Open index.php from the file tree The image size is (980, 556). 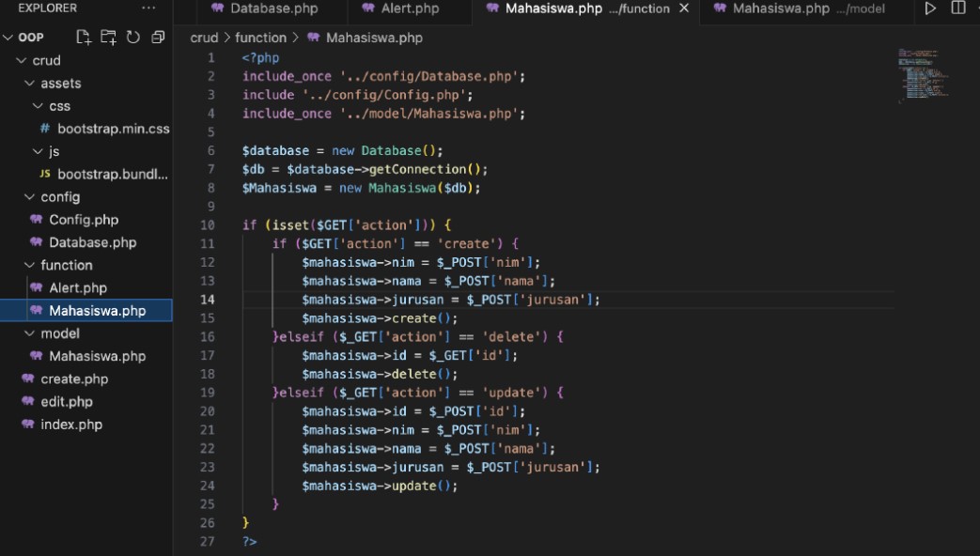(x=71, y=425)
